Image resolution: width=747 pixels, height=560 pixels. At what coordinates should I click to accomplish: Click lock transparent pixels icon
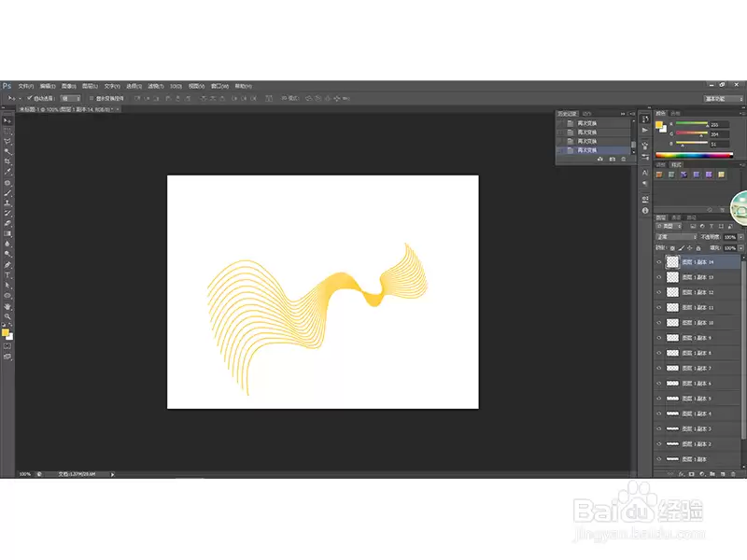[672, 248]
